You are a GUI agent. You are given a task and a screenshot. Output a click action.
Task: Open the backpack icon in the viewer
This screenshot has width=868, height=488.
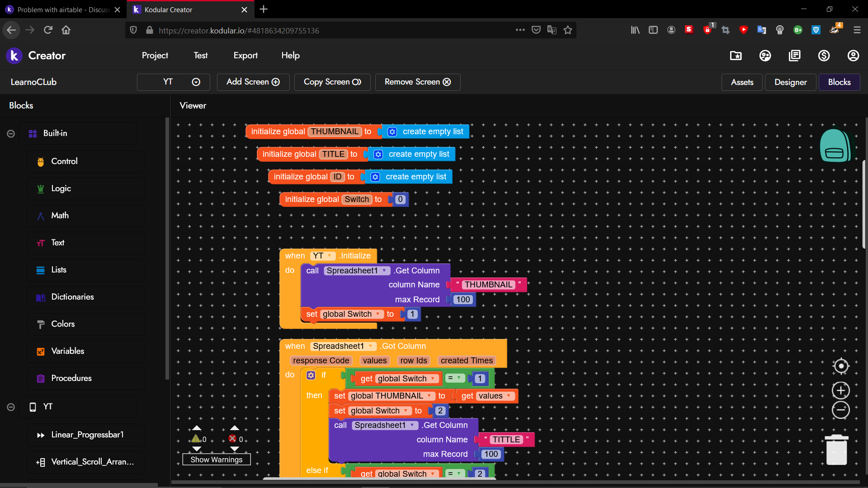835,145
